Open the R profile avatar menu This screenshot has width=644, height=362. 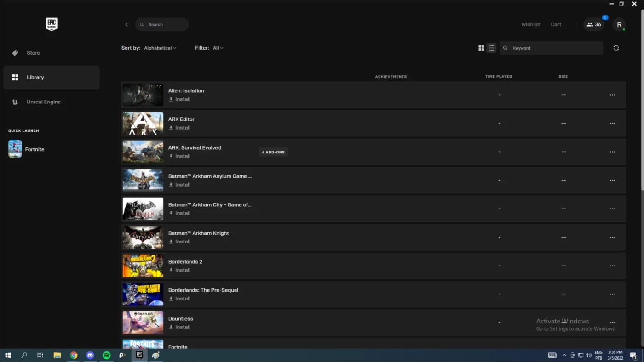[x=619, y=24]
